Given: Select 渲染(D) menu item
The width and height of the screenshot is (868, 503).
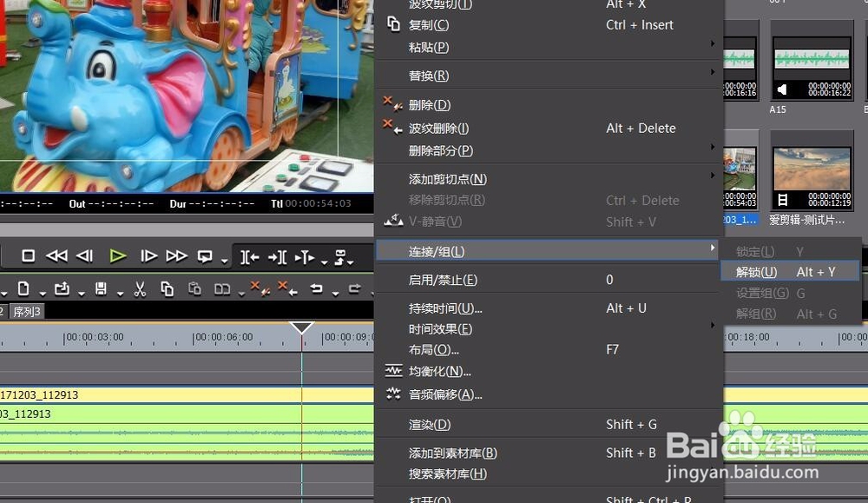Looking at the screenshot, I should point(549,424).
